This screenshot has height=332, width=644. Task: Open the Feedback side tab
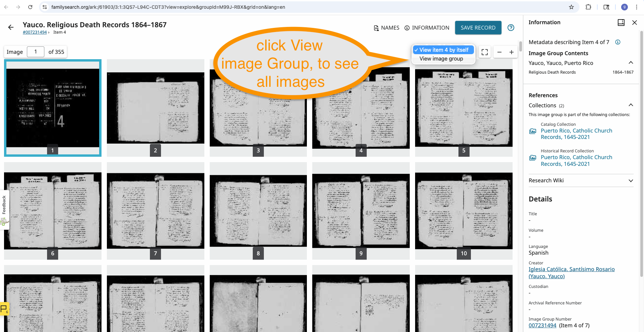click(x=4, y=209)
